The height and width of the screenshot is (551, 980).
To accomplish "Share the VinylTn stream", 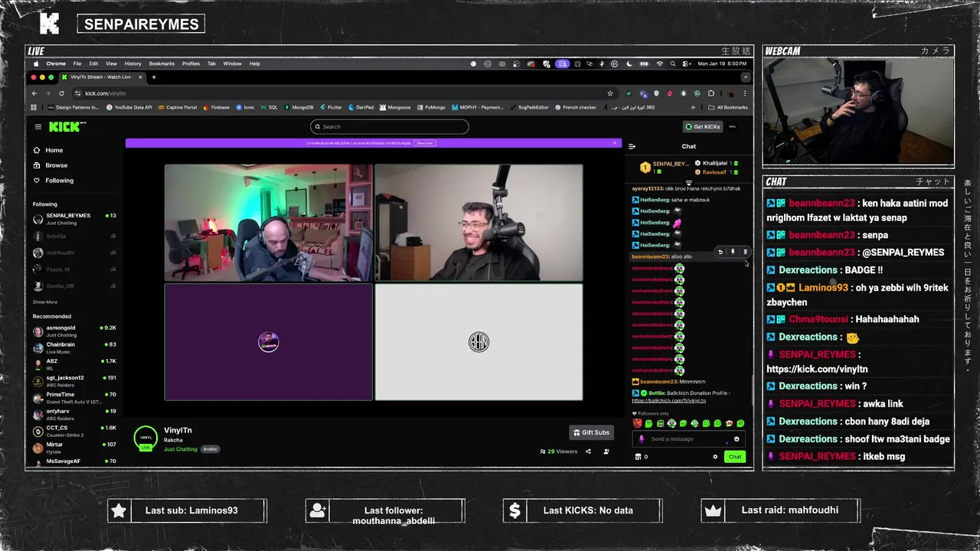I will [x=588, y=452].
